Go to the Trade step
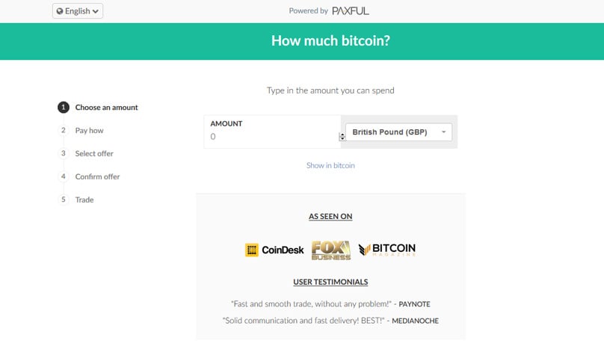 pos(84,200)
